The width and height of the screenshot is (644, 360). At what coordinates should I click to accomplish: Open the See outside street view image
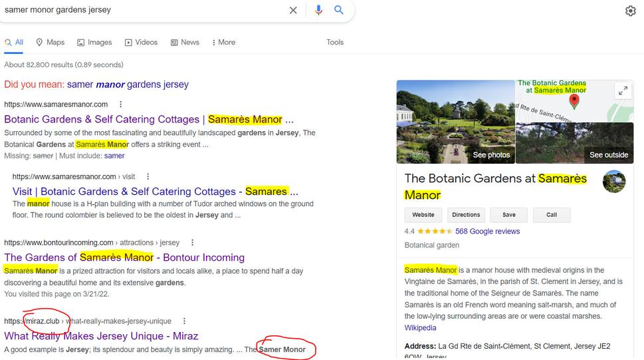pos(574,143)
